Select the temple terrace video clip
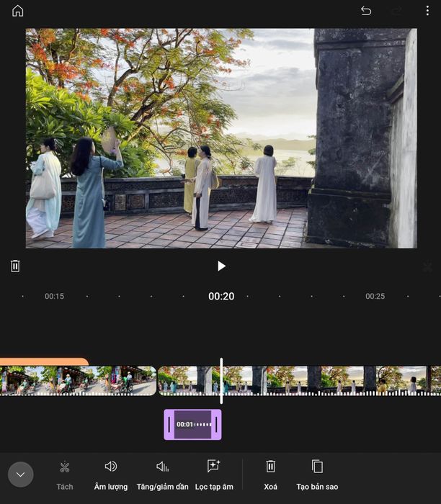 pyautogui.click(x=299, y=381)
